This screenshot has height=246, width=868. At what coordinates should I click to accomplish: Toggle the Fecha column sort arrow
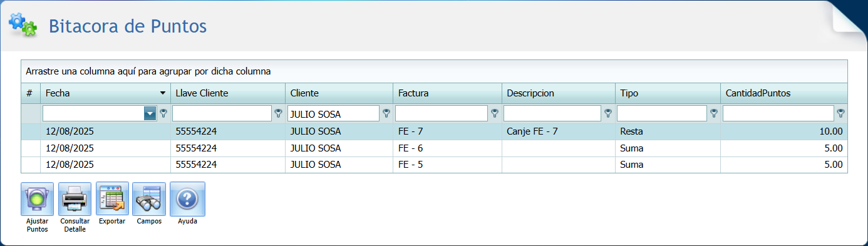[163, 93]
